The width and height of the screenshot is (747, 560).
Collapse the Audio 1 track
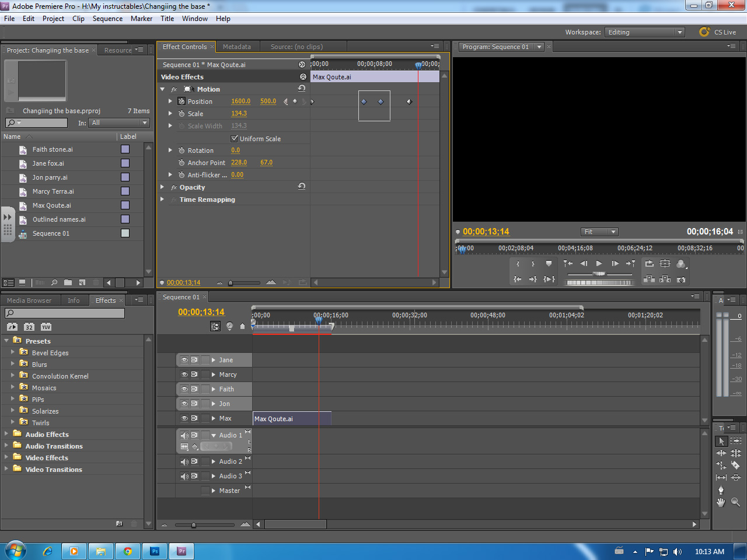[214, 435]
